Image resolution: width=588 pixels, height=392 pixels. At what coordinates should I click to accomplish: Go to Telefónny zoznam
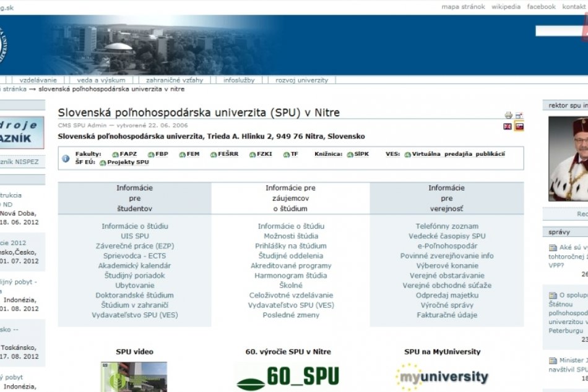point(447,226)
